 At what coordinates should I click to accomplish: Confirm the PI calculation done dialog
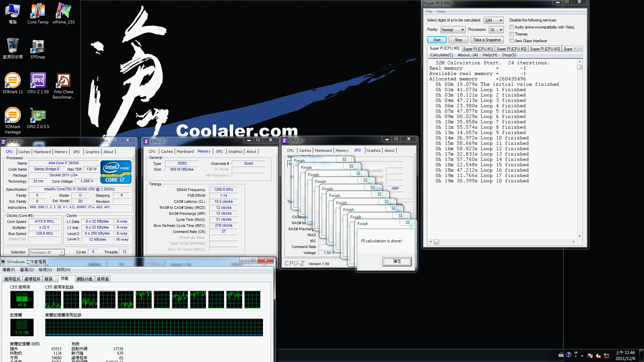(397, 261)
